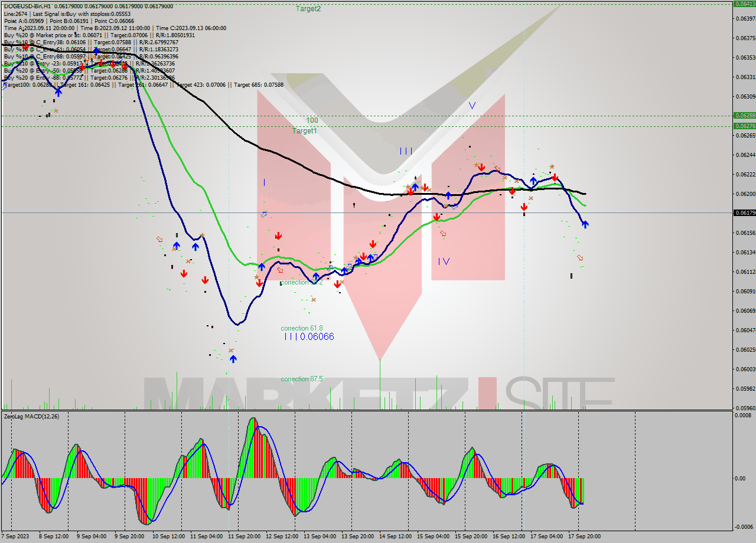Click the '16 Sep 12:00' time label

509,537
